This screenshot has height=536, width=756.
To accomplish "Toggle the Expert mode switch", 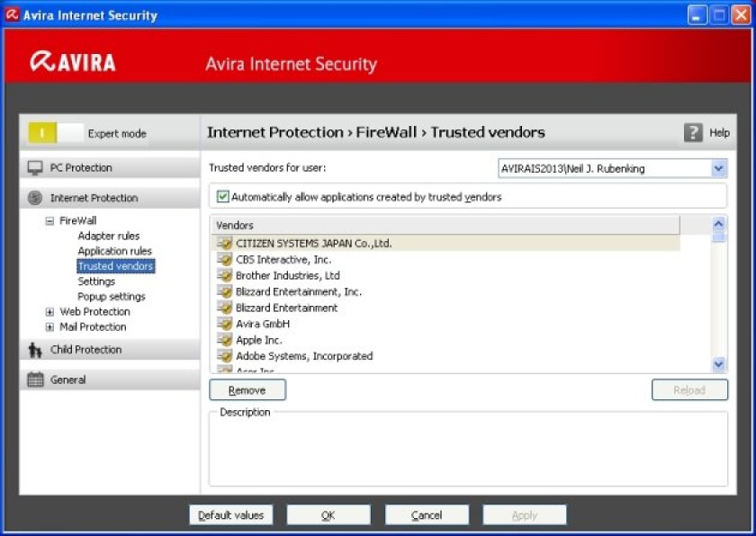I will point(56,133).
